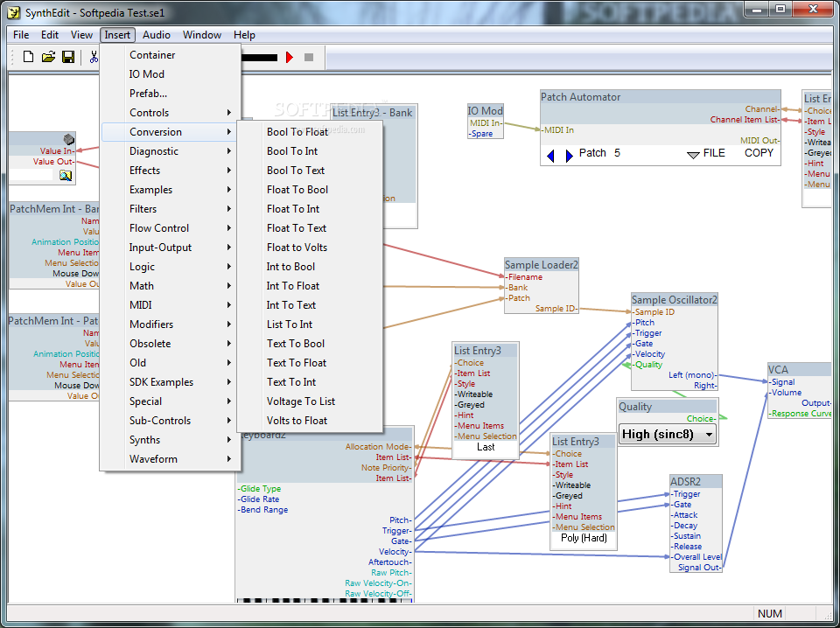Viewport: 840px width, 628px height.
Task: Click the Poly (Hard) value in List Entry3
Action: (x=584, y=538)
